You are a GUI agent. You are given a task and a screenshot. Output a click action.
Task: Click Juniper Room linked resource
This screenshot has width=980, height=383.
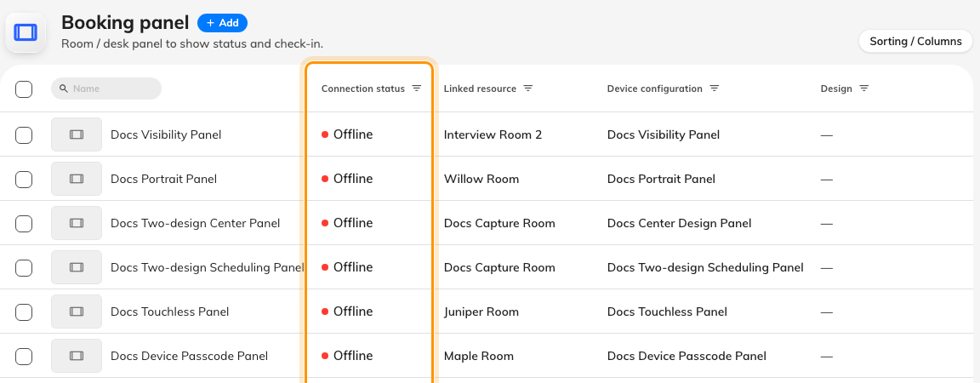coord(481,312)
